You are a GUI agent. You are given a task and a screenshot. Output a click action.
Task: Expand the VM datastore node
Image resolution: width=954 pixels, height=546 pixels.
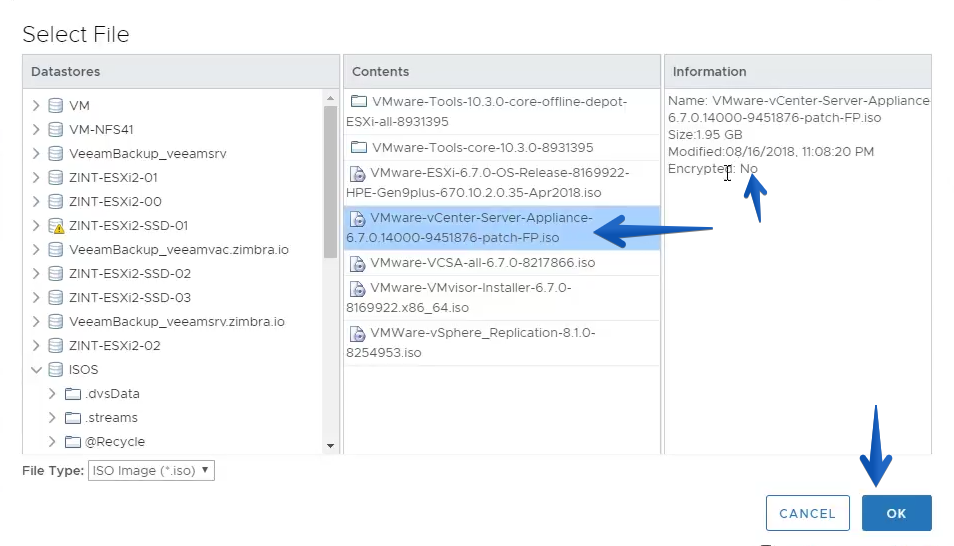coord(36,105)
